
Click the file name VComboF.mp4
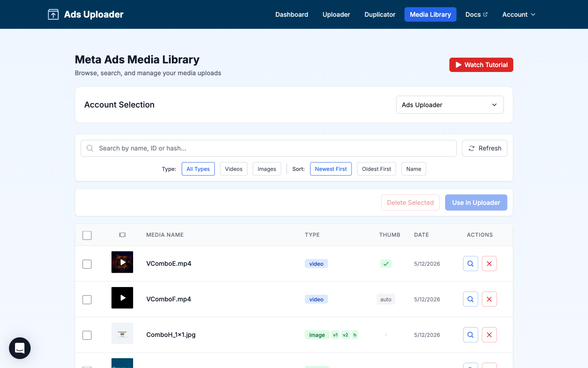coord(169,299)
